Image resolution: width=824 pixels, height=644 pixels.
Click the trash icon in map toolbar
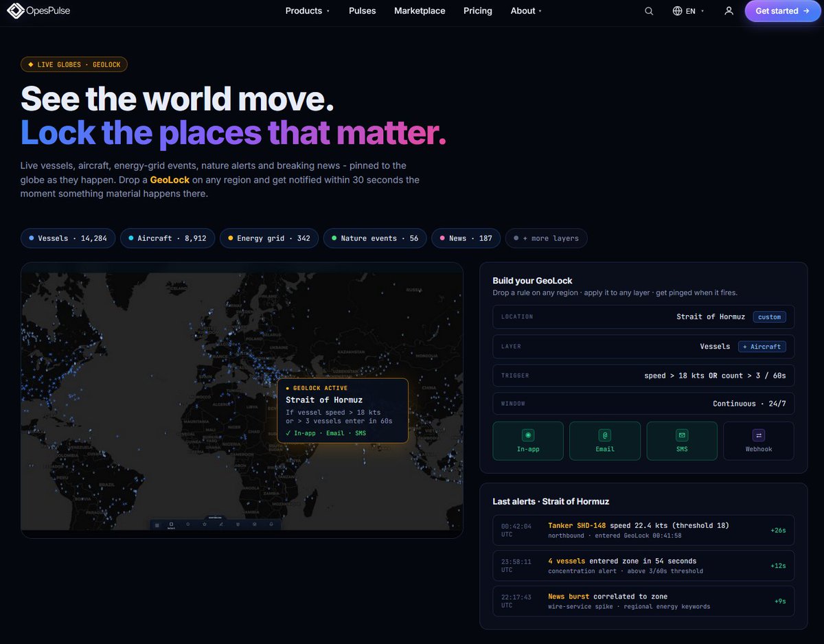[x=238, y=525]
